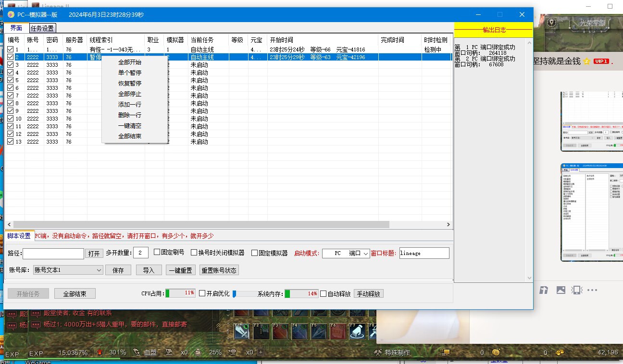Click the map location pin icon

click(551, 23)
